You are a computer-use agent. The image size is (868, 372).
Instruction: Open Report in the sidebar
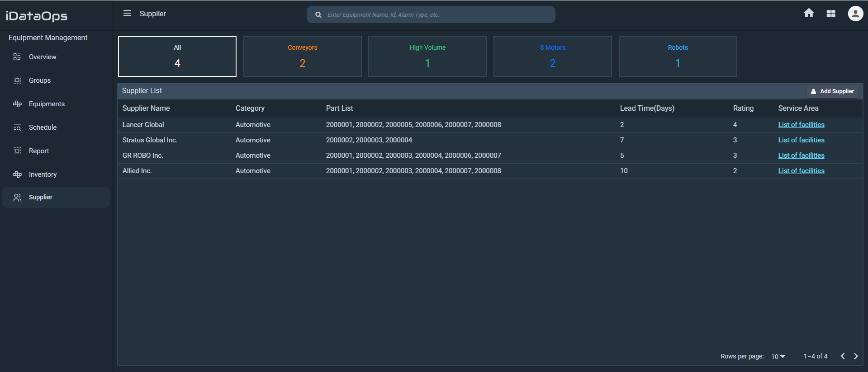tap(39, 151)
